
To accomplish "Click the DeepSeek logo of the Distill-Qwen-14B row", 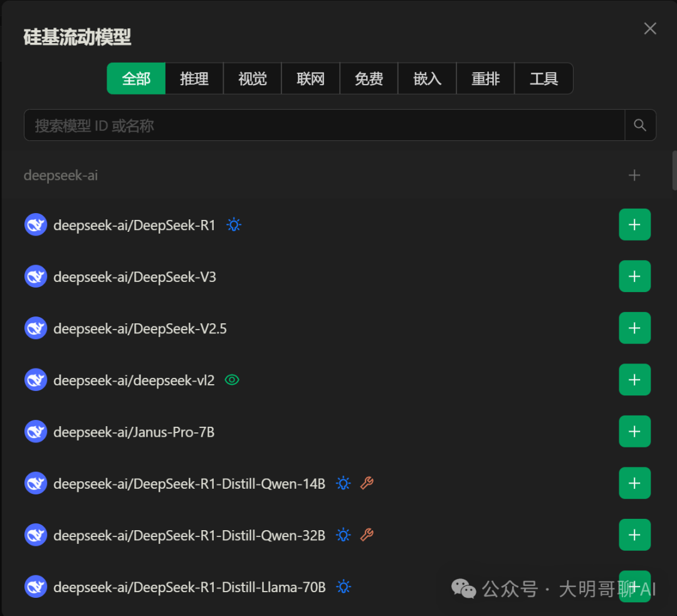I will click(x=35, y=483).
